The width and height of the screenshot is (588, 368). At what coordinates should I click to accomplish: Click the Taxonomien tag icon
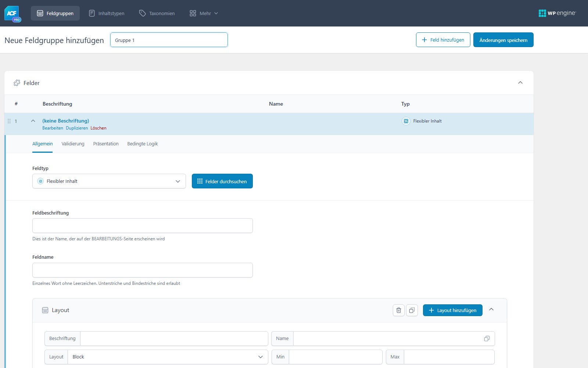coord(143,13)
